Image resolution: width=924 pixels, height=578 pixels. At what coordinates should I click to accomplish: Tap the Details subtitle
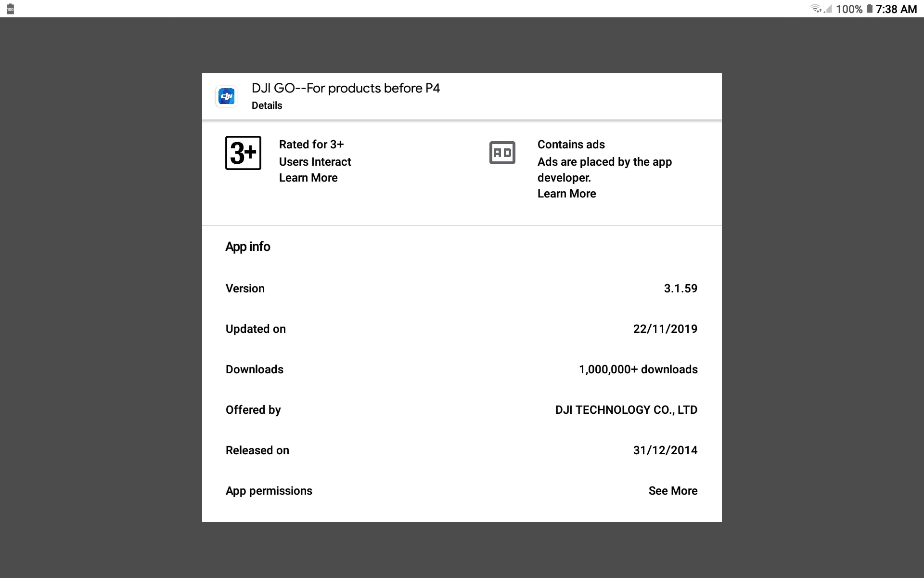267,105
